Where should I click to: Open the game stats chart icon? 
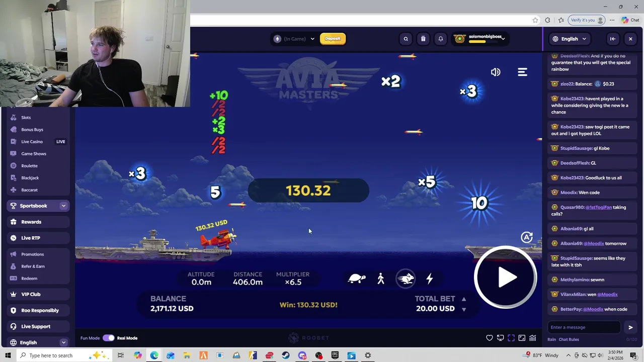533,338
